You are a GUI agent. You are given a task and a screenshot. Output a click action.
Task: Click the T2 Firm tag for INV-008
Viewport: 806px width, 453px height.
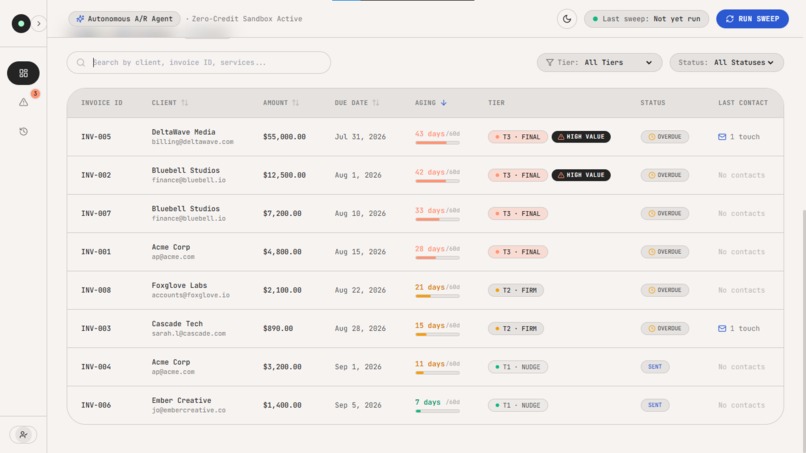(516, 290)
